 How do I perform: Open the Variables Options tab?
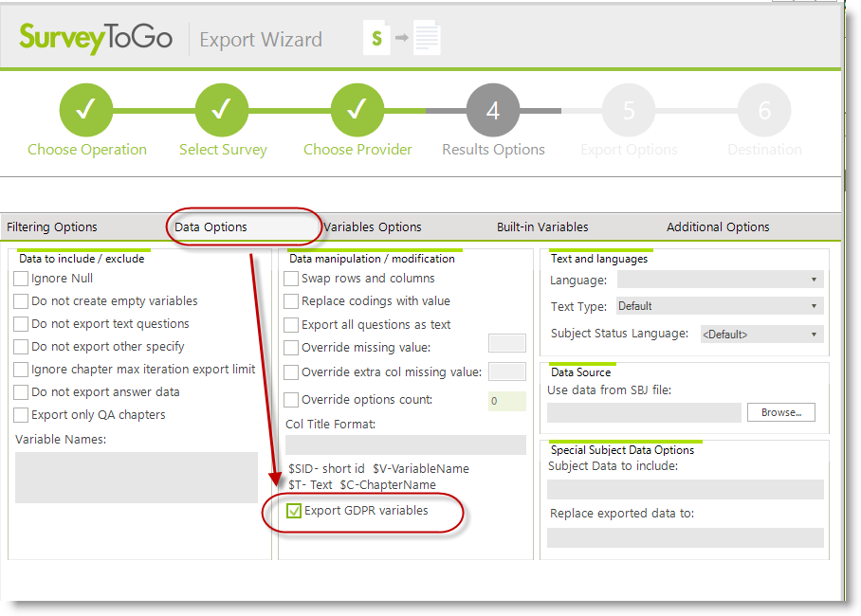tap(373, 226)
